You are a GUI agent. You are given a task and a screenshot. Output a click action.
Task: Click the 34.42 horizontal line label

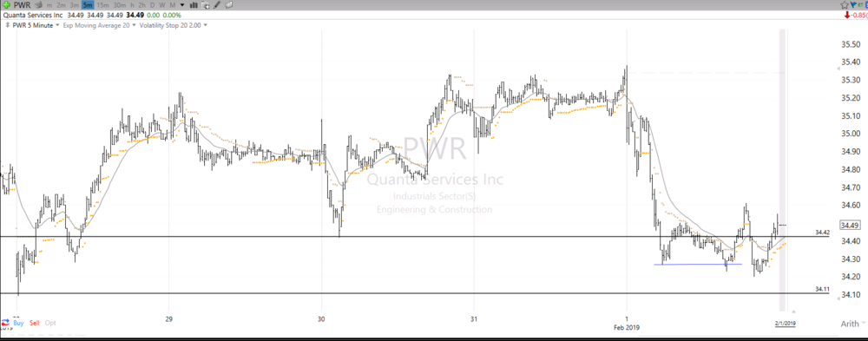(x=822, y=233)
